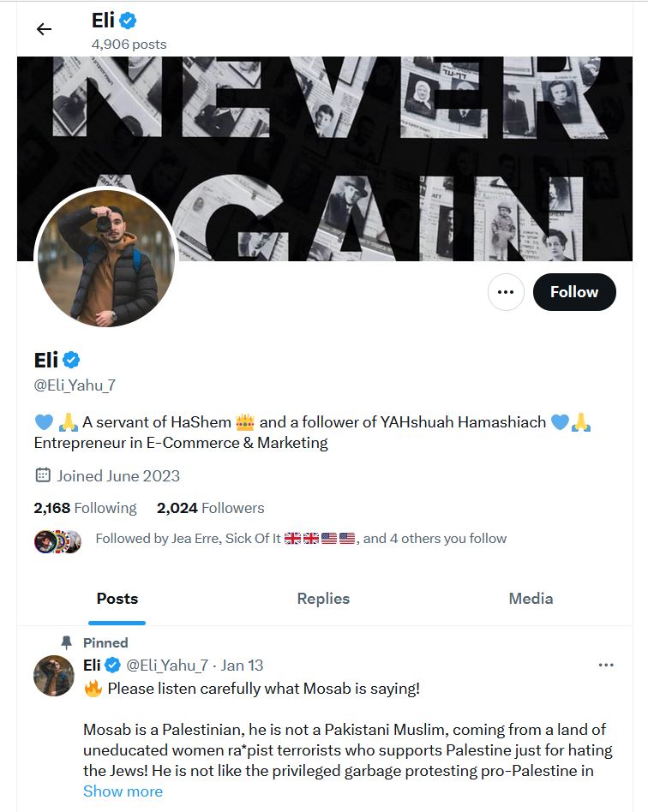The height and width of the screenshot is (812, 648).
Task: Expand the pinned post with Show more
Action: pos(123,791)
